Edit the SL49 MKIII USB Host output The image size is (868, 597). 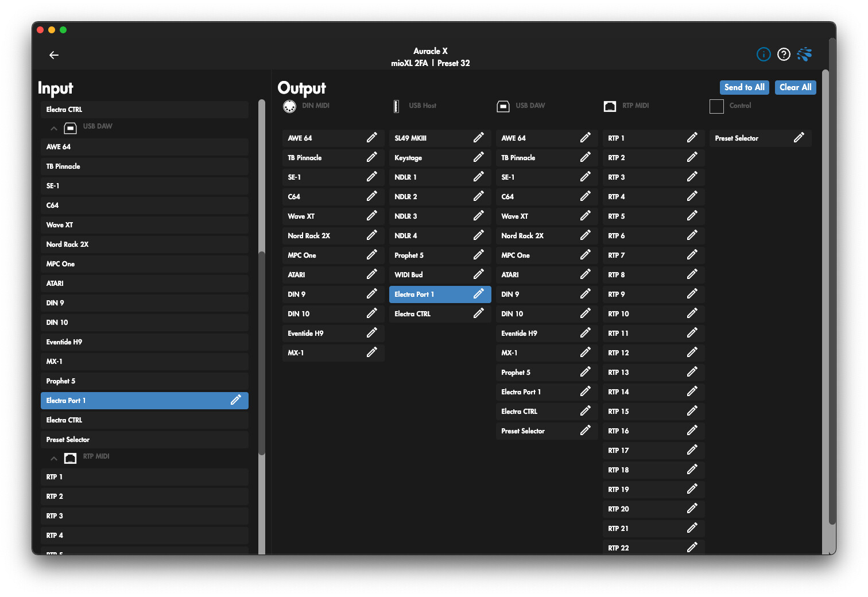point(479,138)
